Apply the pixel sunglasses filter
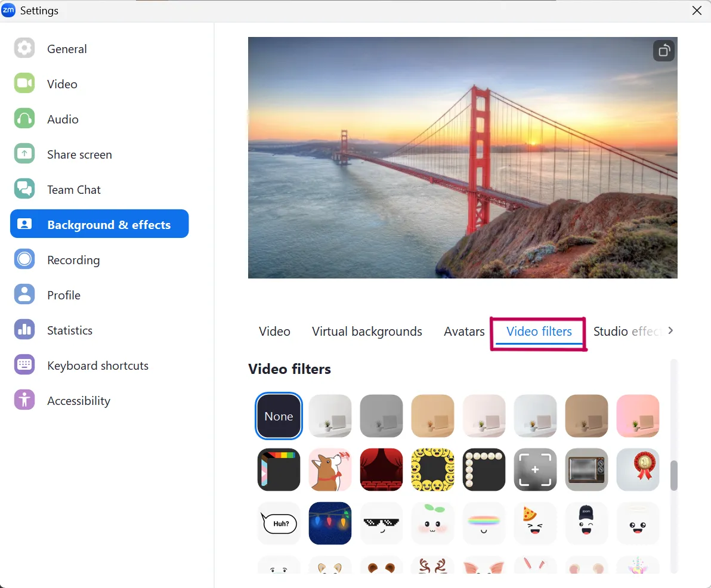The width and height of the screenshot is (711, 588). click(x=381, y=523)
